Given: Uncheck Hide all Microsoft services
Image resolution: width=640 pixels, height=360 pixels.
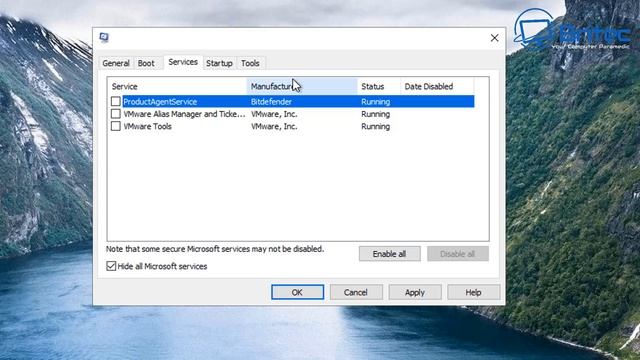Looking at the screenshot, I should point(111,266).
